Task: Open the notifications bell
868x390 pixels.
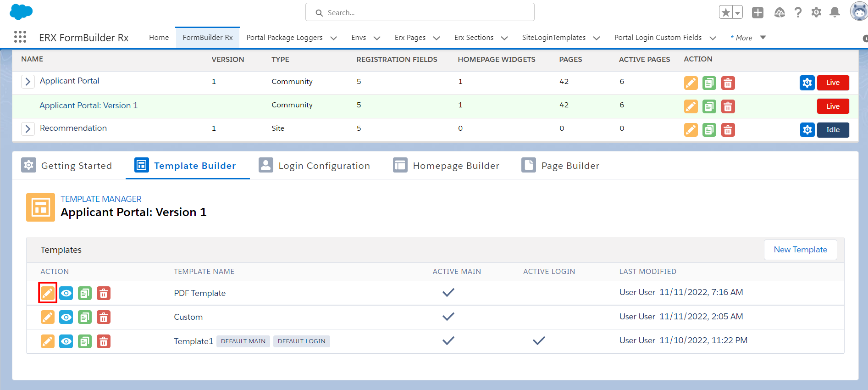Action: pos(835,12)
